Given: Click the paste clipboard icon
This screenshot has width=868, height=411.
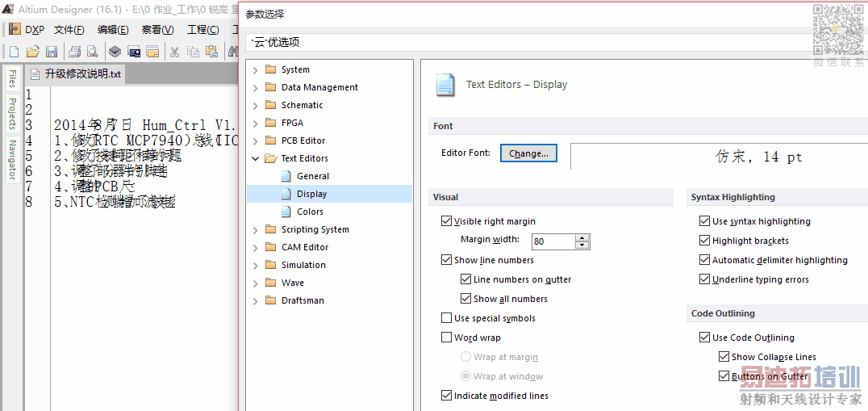Looking at the screenshot, I should pyautogui.click(x=211, y=52).
